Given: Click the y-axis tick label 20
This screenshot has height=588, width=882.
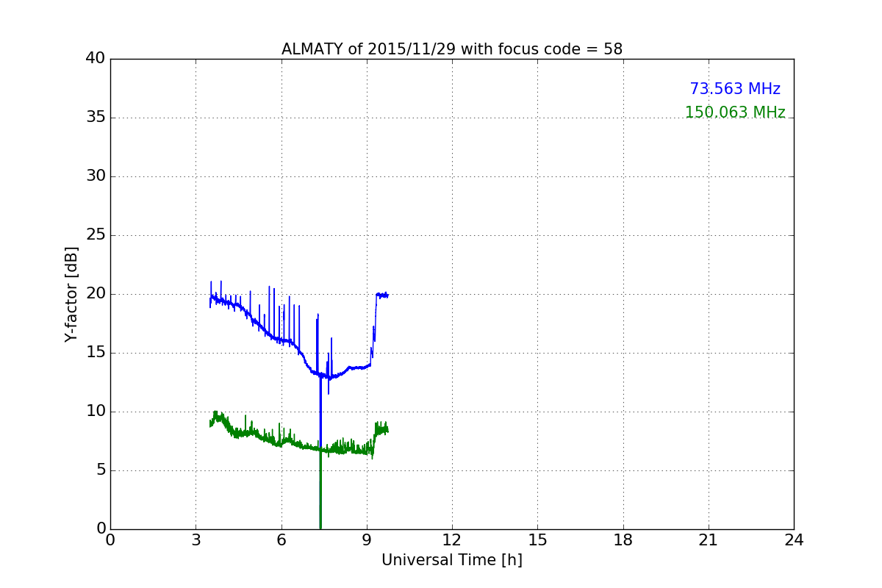Looking at the screenshot, I should 96,294.
